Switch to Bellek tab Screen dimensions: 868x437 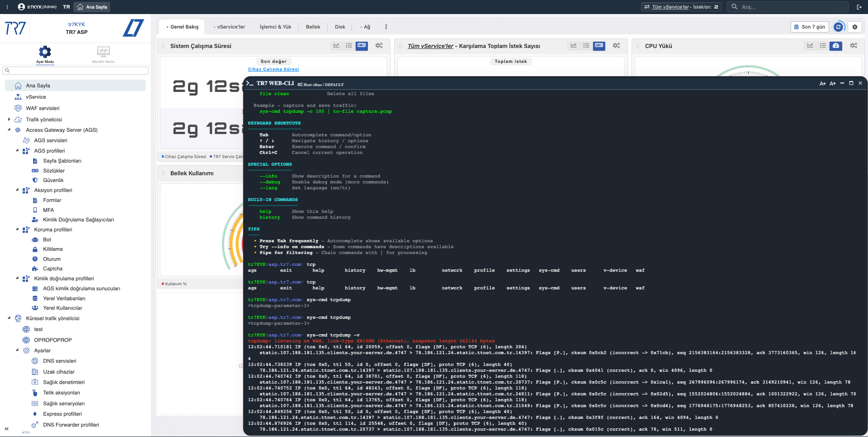(313, 27)
